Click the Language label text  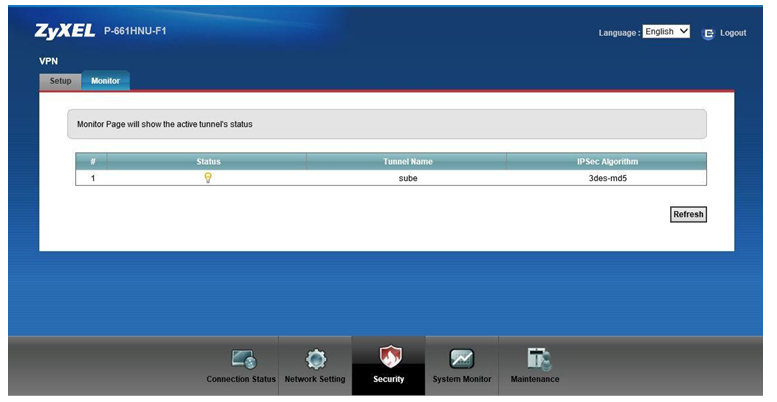click(x=619, y=33)
